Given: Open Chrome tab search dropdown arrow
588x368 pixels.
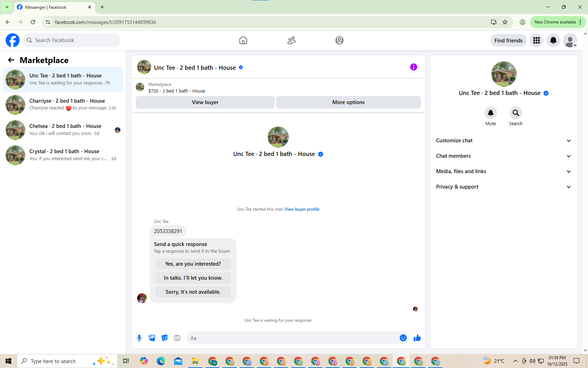Looking at the screenshot, I should pos(7,7).
